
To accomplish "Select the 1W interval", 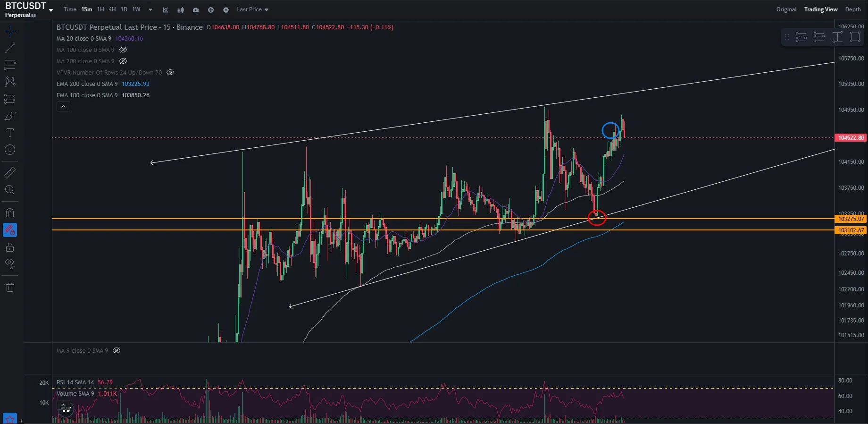I will point(136,9).
